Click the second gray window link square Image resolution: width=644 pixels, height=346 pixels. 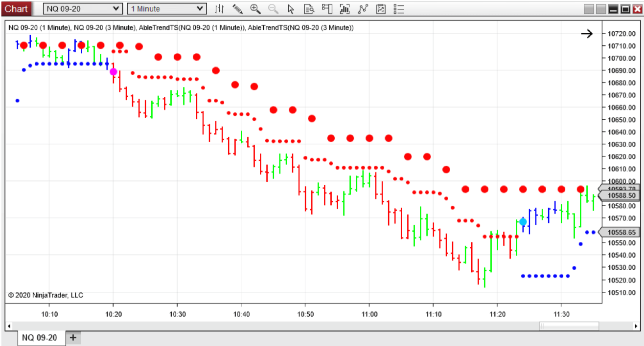(x=601, y=9)
